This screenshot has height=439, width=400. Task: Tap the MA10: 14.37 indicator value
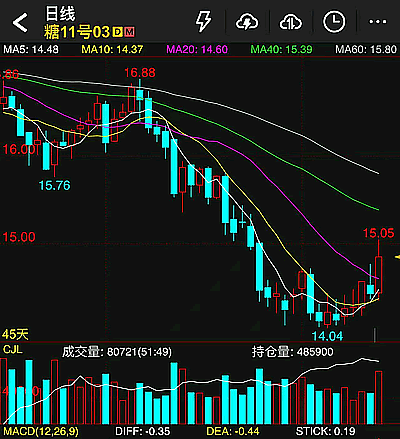click(112, 50)
